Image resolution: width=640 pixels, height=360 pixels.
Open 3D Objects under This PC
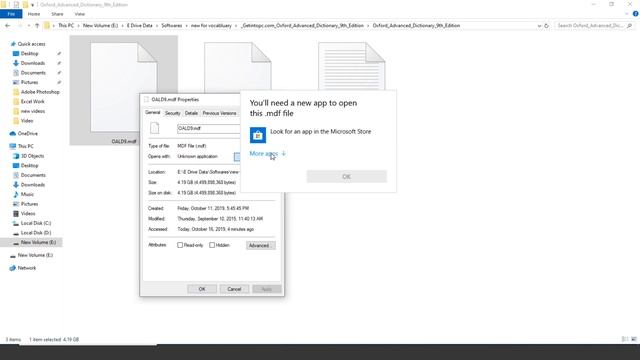coord(32,156)
